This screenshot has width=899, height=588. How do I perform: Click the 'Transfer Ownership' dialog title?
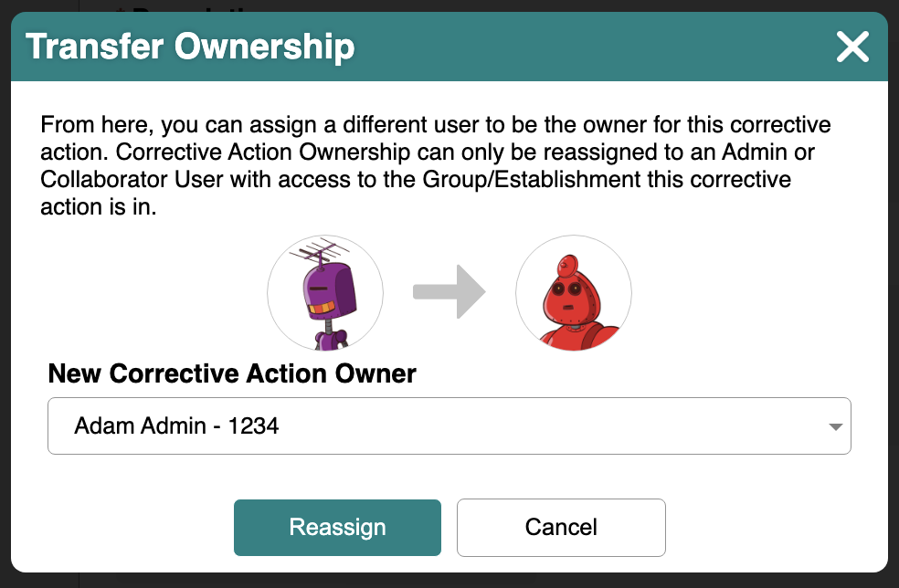[190, 47]
